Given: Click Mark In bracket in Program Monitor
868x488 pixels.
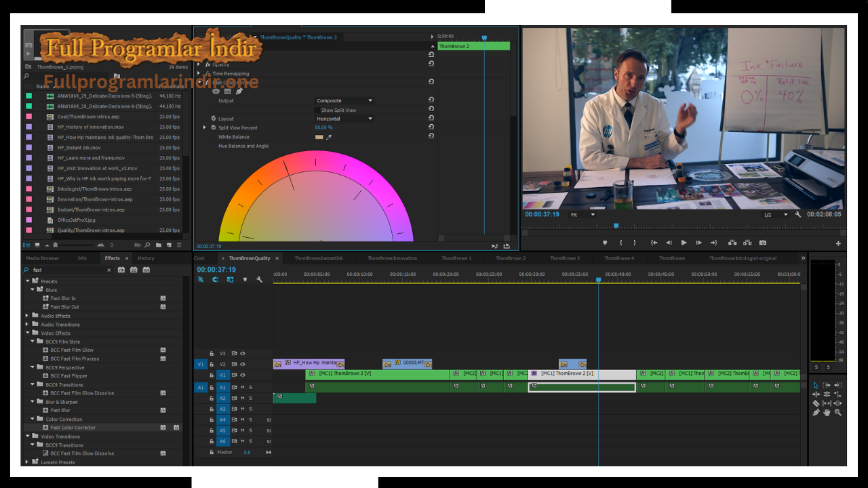Looking at the screenshot, I should [621, 243].
